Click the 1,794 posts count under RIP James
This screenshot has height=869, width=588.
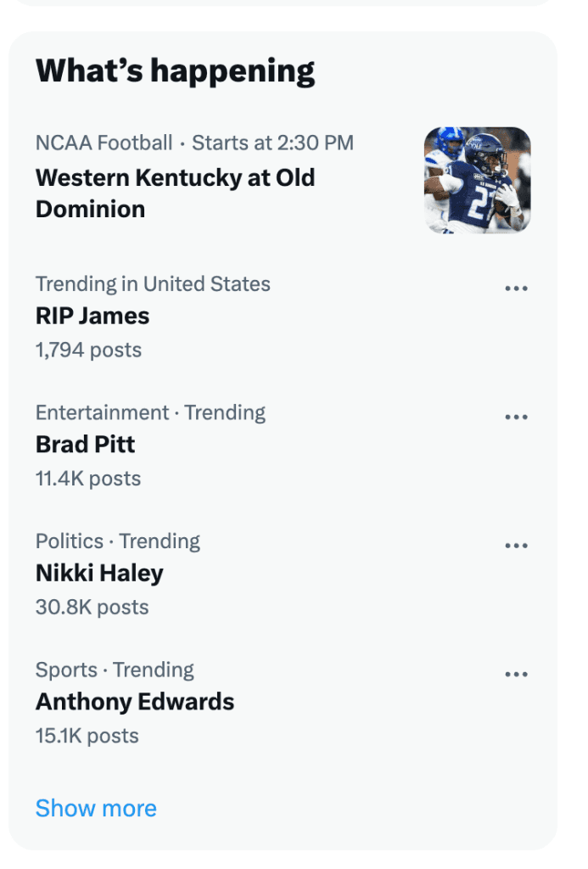(x=87, y=349)
